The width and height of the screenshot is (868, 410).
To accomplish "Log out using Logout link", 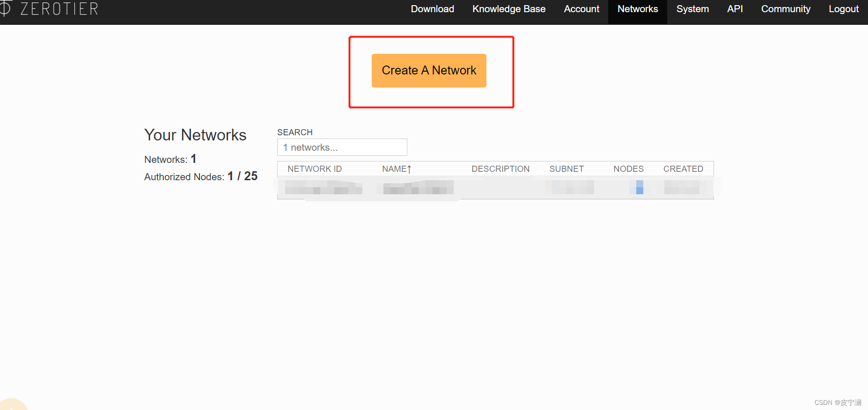I will (x=843, y=9).
